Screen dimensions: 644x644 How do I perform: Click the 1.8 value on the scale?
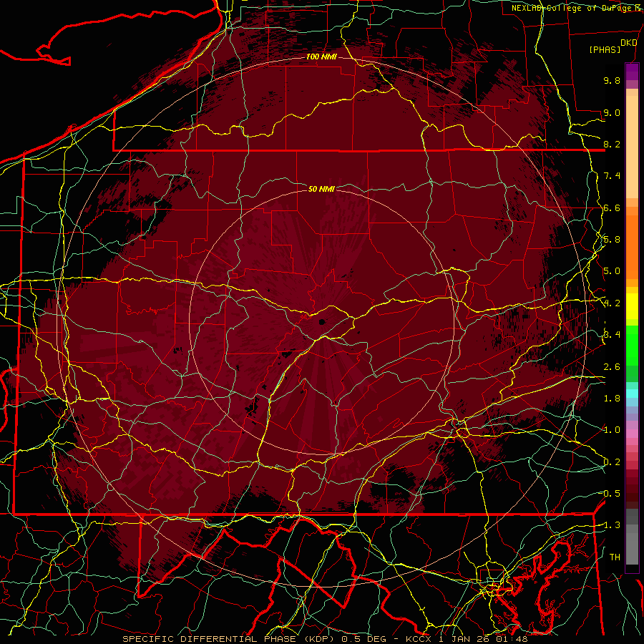click(x=612, y=399)
